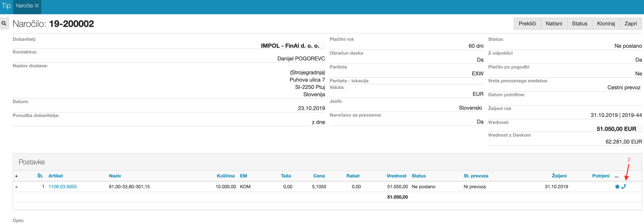
Task: Click the Vrednost column header
Action: click(x=397, y=176)
